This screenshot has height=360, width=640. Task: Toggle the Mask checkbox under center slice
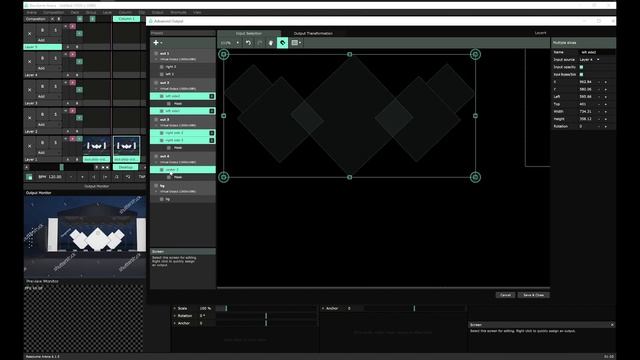point(169,177)
